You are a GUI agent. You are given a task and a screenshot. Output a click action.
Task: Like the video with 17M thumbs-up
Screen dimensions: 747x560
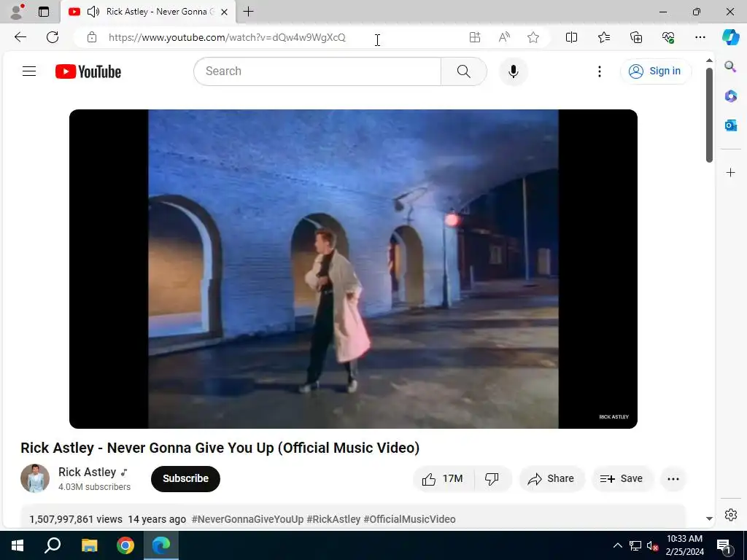click(x=443, y=478)
